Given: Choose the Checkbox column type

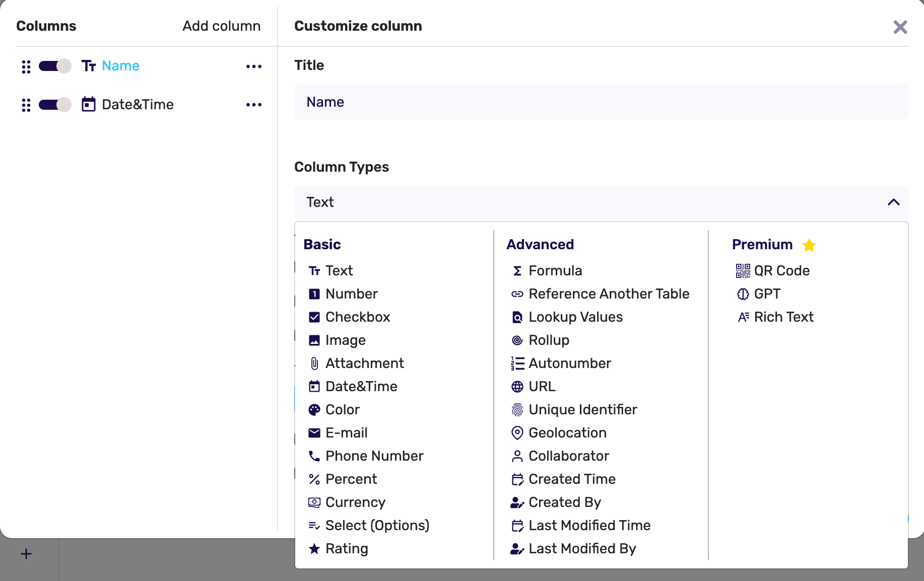Looking at the screenshot, I should [x=349, y=317].
